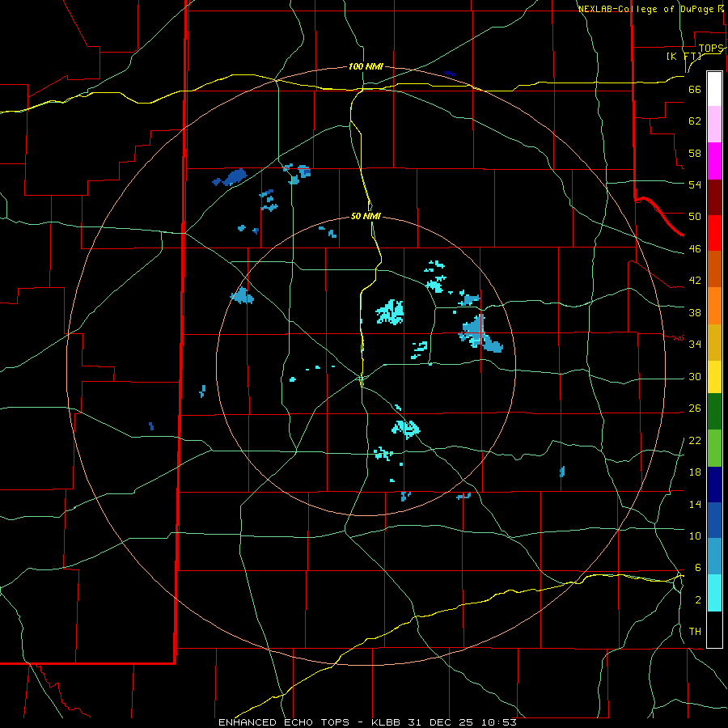Click the "TOPS" legend heading
Screen dimensions: 728x728
[711, 49]
